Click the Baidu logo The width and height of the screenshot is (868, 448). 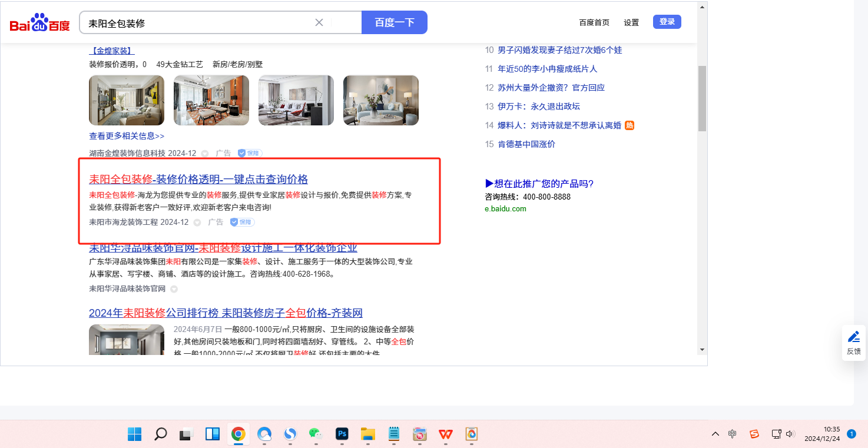point(39,24)
